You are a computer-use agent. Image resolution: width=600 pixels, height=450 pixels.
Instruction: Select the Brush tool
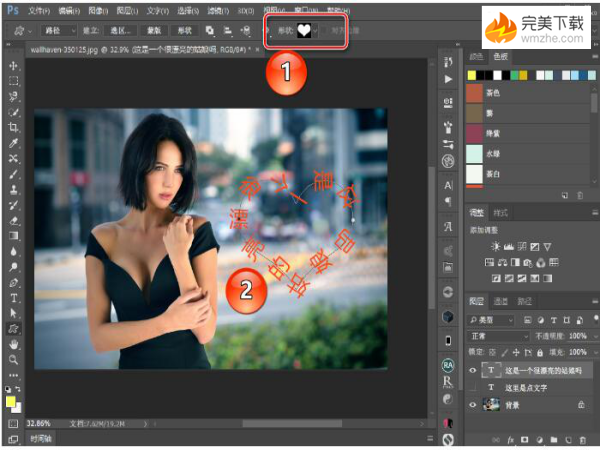point(13,174)
